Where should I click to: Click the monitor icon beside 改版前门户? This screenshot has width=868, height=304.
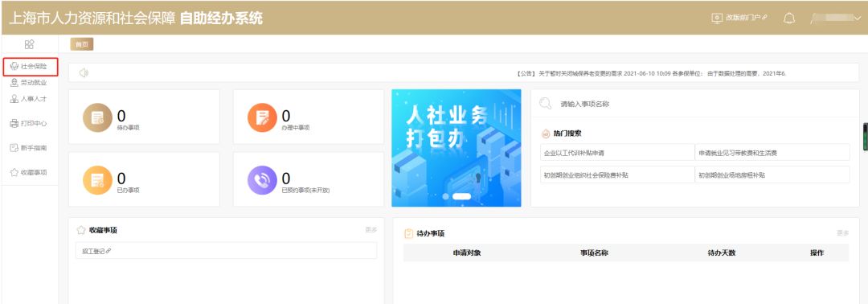[717, 18]
